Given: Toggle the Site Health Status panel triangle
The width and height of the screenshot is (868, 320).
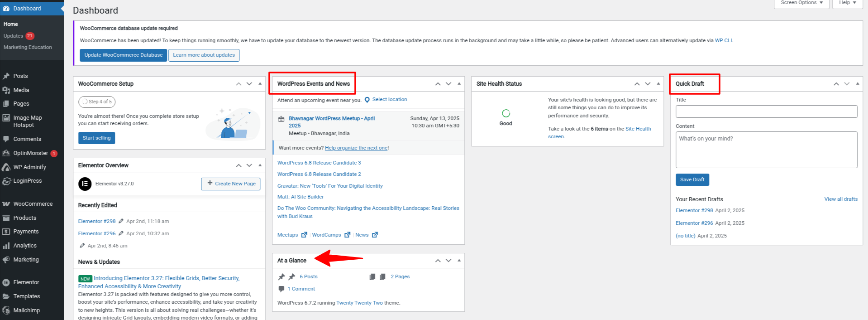Looking at the screenshot, I should click(x=658, y=84).
